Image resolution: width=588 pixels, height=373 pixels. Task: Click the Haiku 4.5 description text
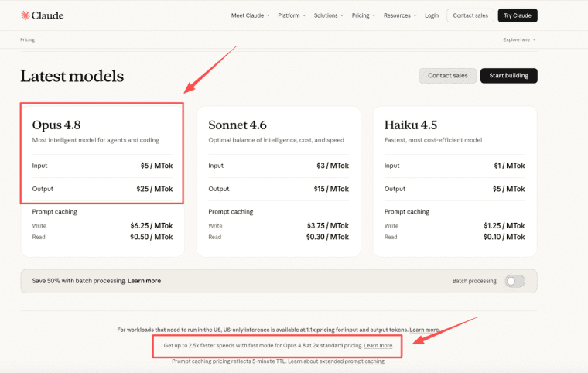pyautogui.click(x=433, y=140)
